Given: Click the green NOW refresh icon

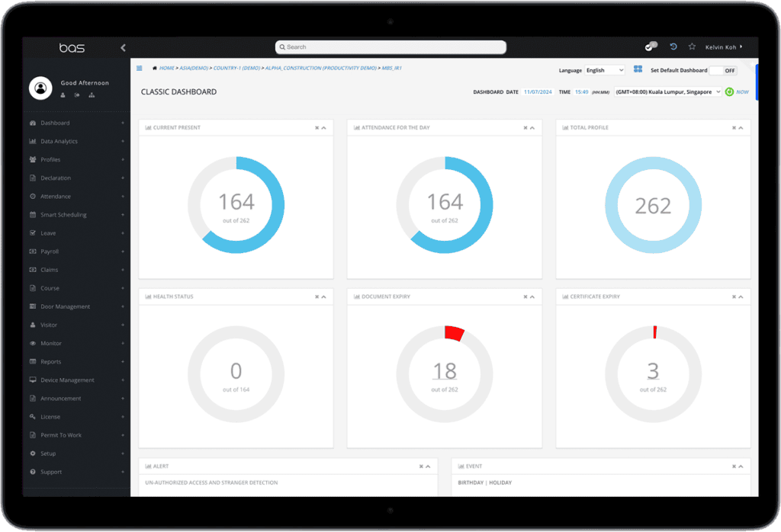Looking at the screenshot, I should pos(729,91).
